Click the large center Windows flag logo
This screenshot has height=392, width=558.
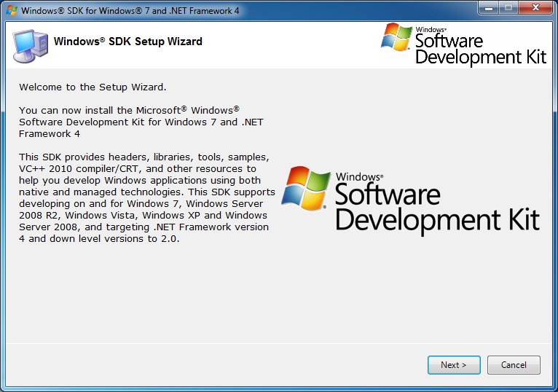[306, 188]
